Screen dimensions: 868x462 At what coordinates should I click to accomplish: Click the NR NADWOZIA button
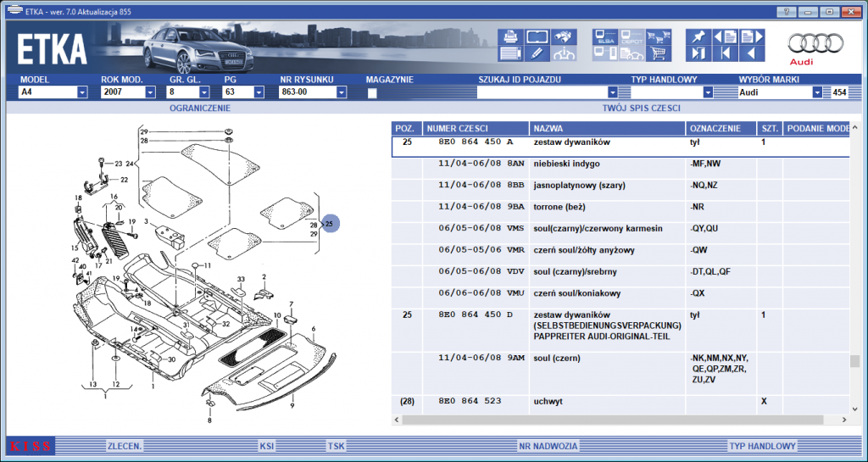tap(548, 446)
